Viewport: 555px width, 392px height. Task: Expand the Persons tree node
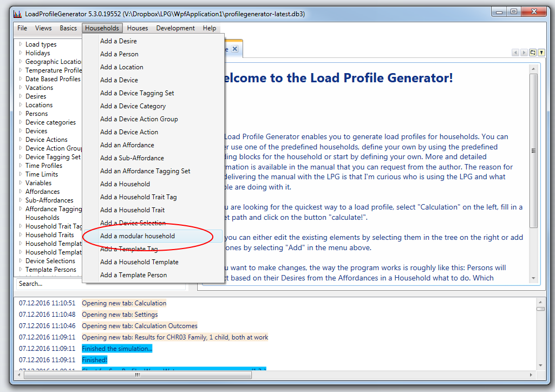[x=21, y=114]
